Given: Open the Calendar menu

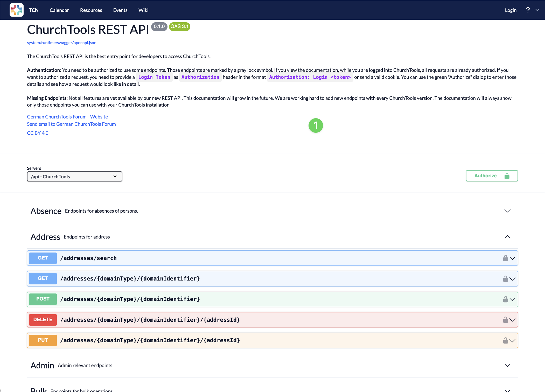Looking at the screenshot, I should tap(59, 10).
